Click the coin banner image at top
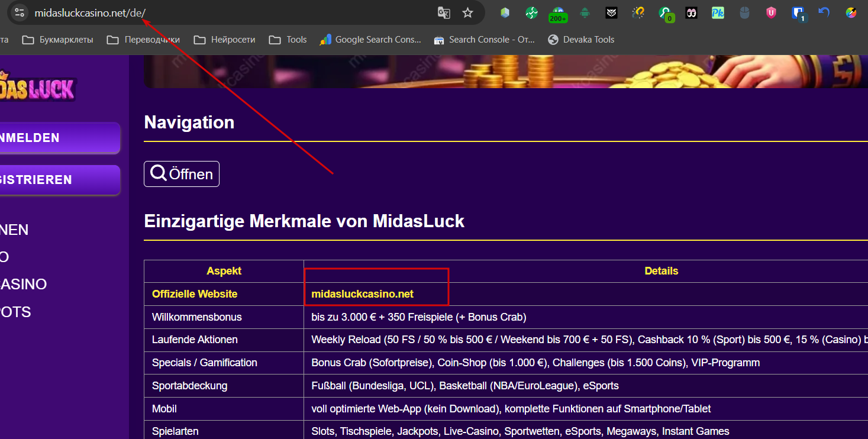 click(506, 72)
